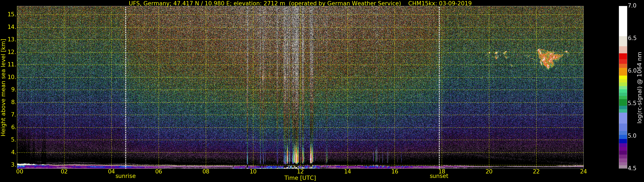Click the "08" tick on the time axis

pos(206,172)
